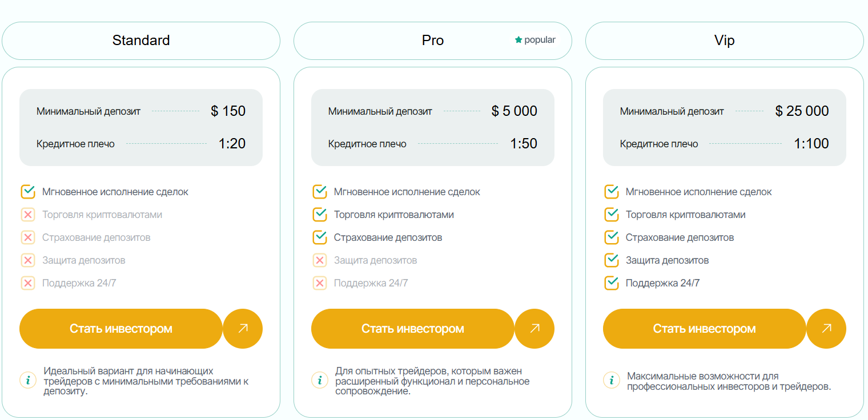Click the arrow icon beside Standard's investor button
Viewport: 868px width, 420px height.
[243, 328]
